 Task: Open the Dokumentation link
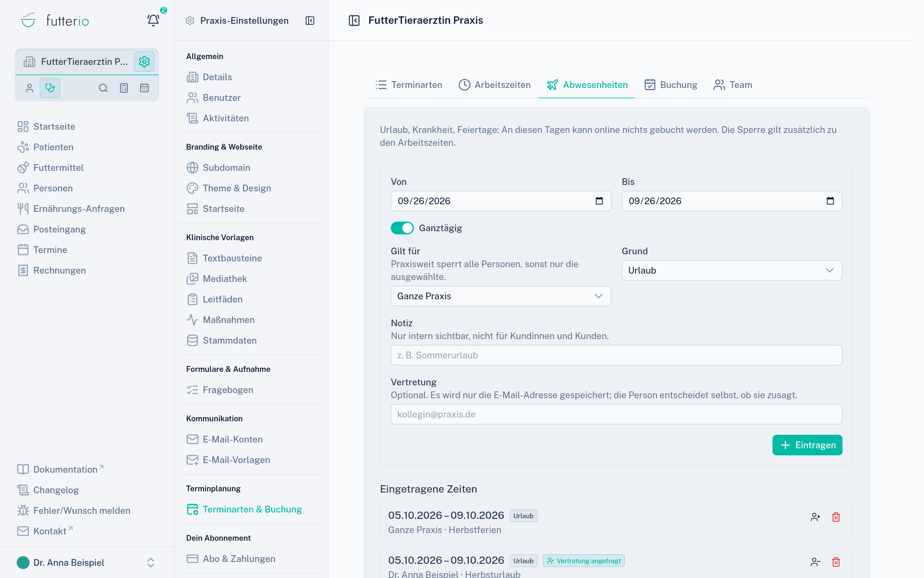[x=60, y=469]
